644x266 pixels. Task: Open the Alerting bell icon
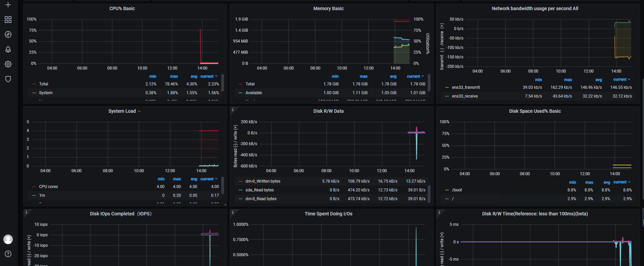click(x=8, y=49)
